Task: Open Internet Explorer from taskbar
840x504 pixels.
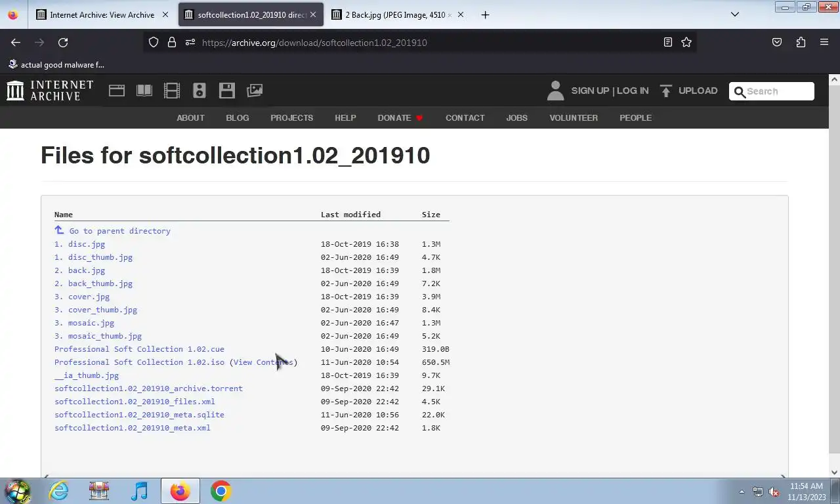Action: [x=58, y=491]
